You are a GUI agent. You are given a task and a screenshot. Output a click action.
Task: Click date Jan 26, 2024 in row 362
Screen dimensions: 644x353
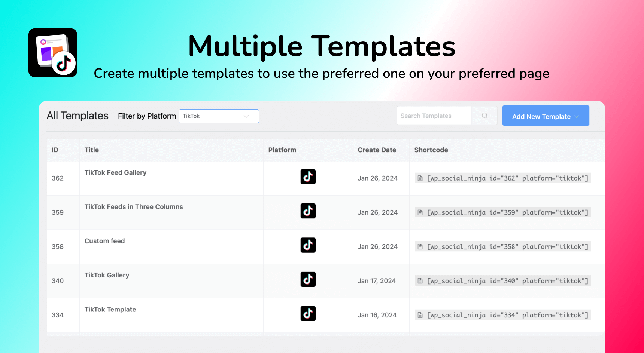tap(377, 178)
